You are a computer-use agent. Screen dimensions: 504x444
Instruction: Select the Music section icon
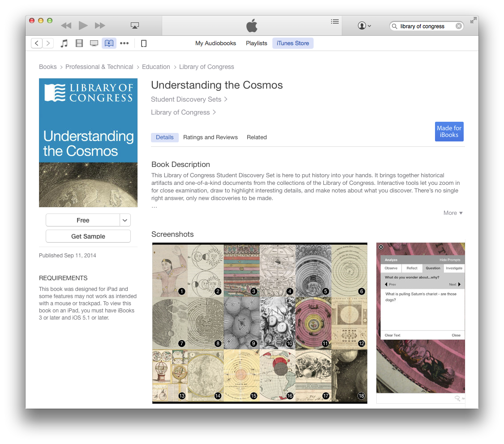coord(64,43)
